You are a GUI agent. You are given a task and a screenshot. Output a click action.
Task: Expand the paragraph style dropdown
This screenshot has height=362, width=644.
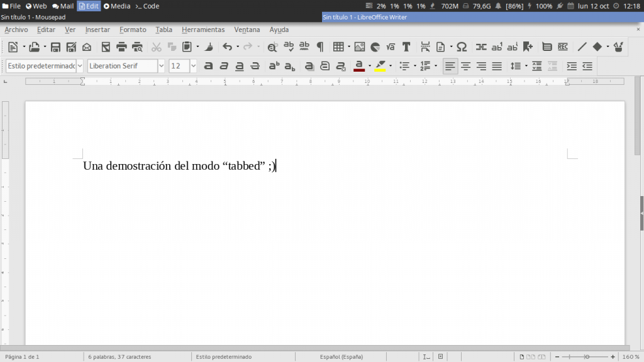point(80,65)
